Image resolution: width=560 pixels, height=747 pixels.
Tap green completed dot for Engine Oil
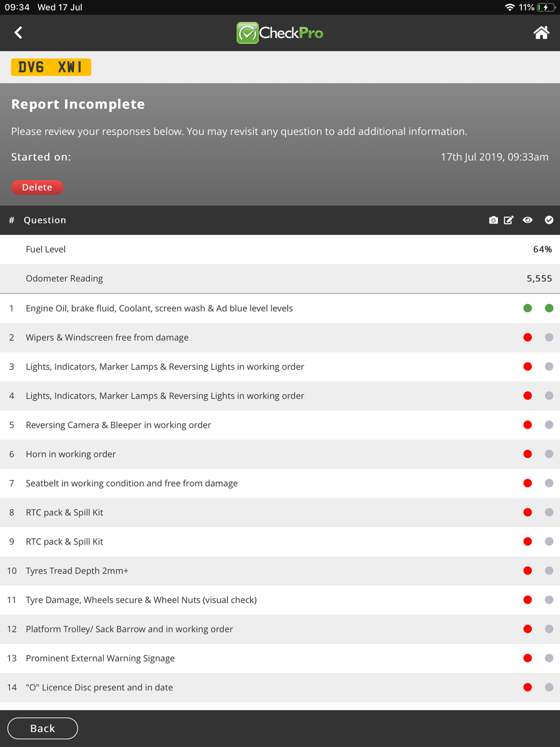549,308
